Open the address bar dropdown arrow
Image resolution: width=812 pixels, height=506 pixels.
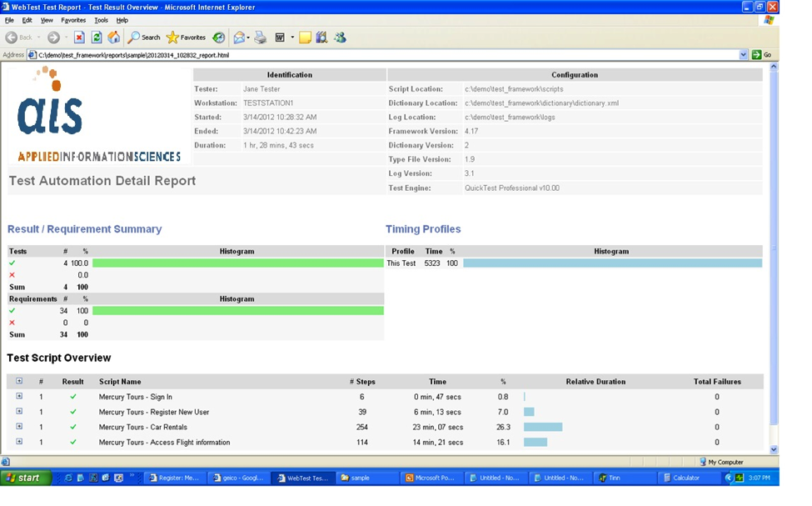pos(744,55)
